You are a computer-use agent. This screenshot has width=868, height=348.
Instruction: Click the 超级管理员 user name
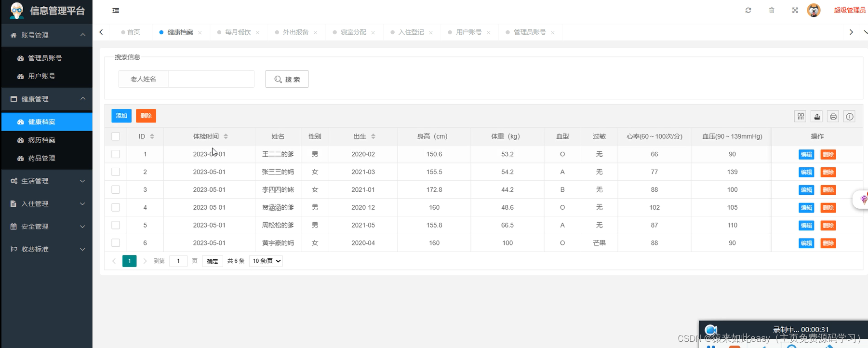click(850, 10)
